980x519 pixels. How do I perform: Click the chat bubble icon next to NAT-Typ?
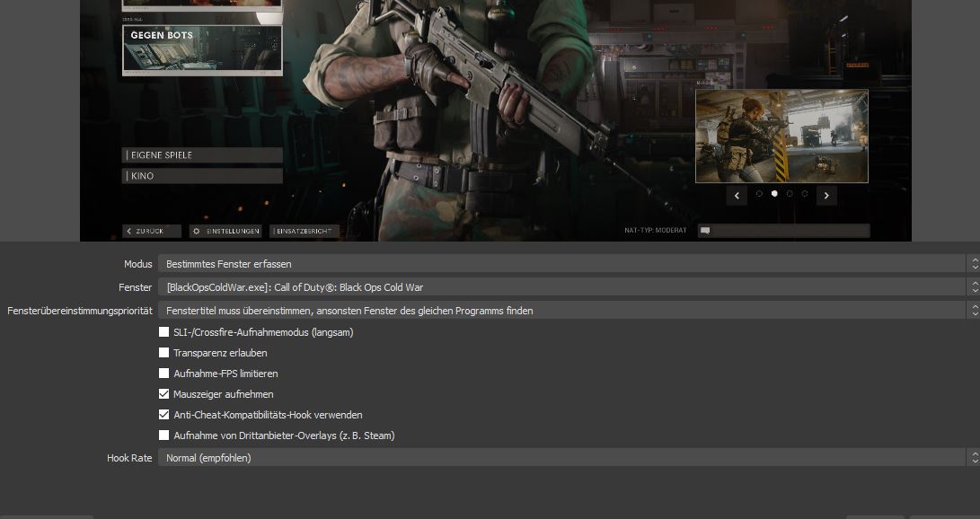pos(705,231)
